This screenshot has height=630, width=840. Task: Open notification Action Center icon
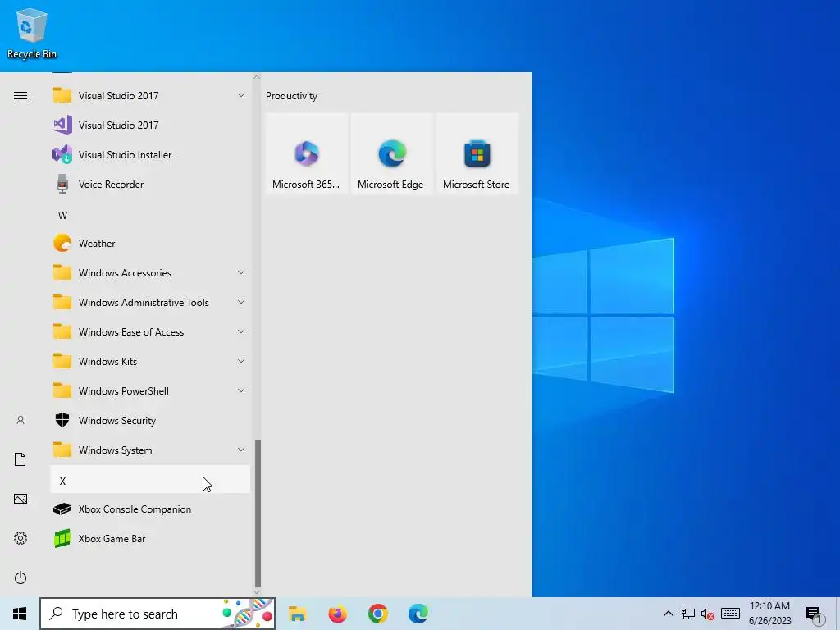pyautogui.click(x=814, y=614)
